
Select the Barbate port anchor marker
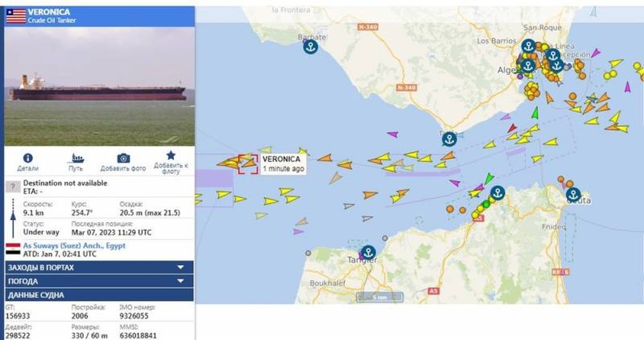(x=310, y=47)
